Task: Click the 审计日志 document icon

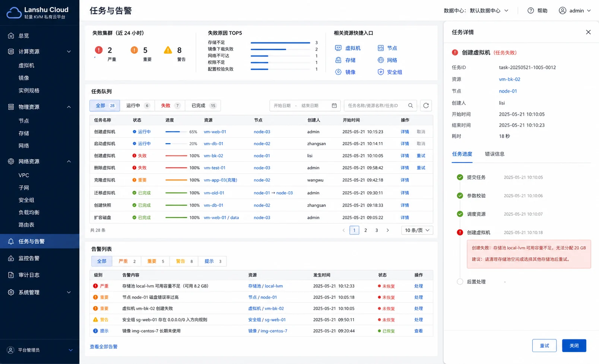Action: (x=11, y=275)
